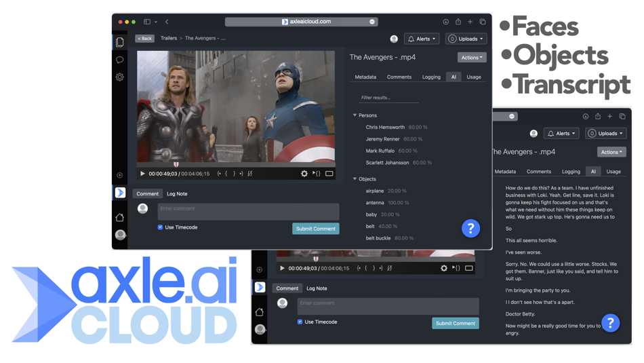
Task: Play the video in the back window
Action: [282, 268]
